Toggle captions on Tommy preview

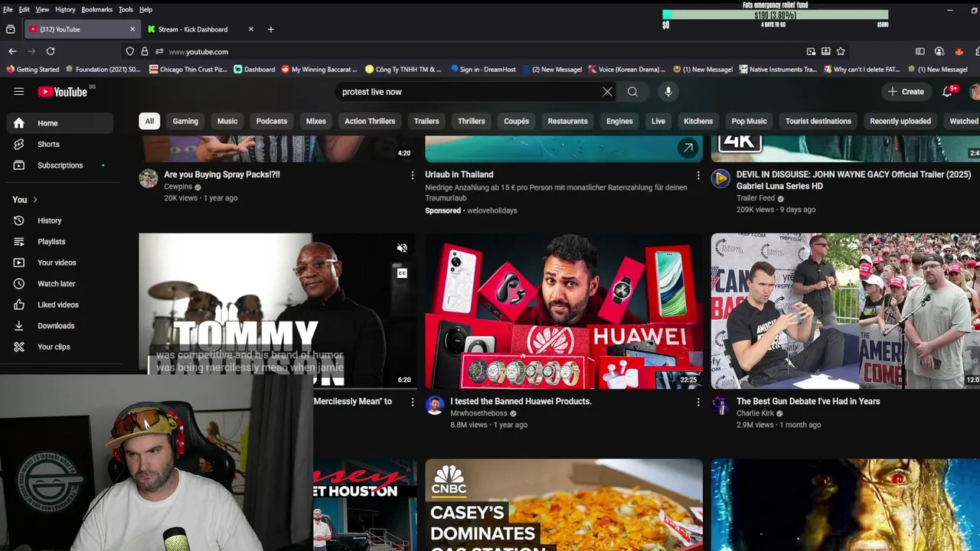coord(402,273)
